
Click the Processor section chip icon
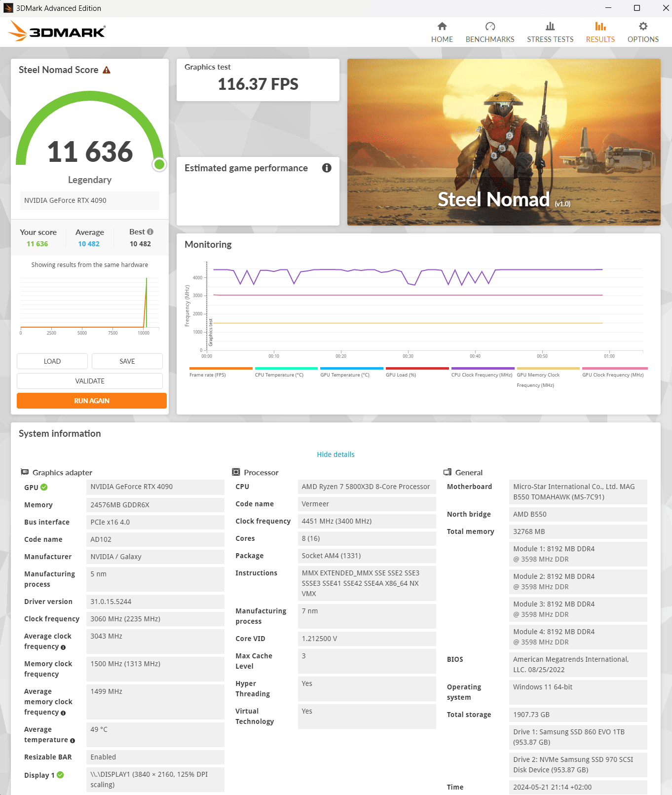coord(236,472)
